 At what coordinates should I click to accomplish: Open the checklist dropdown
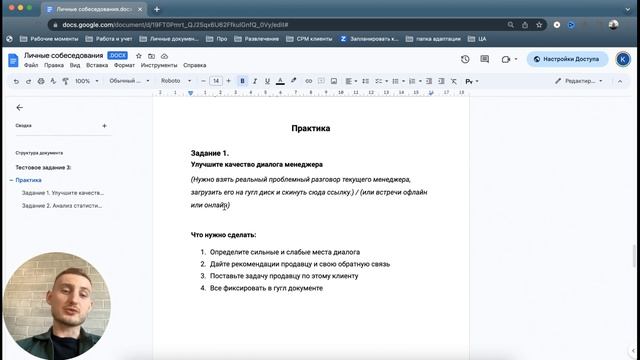click(381, 81)
